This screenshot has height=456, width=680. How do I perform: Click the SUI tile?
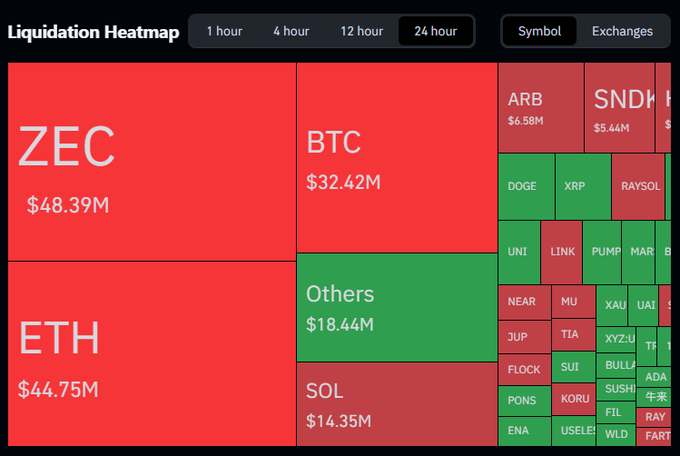573,367
